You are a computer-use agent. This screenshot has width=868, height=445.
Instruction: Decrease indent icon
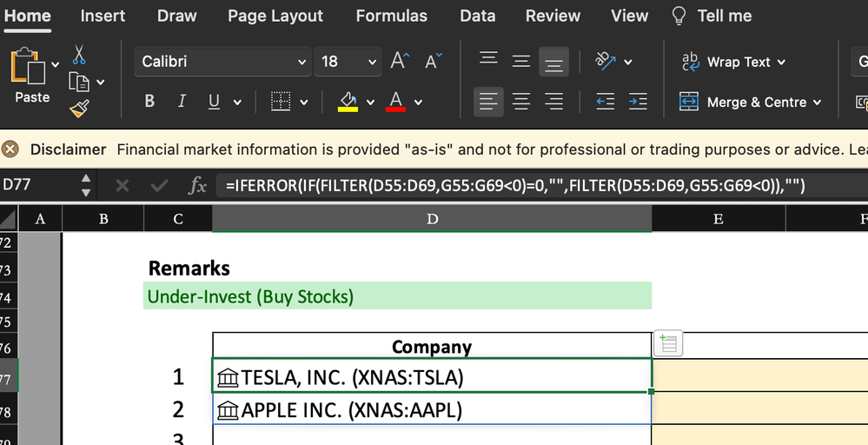606,102
